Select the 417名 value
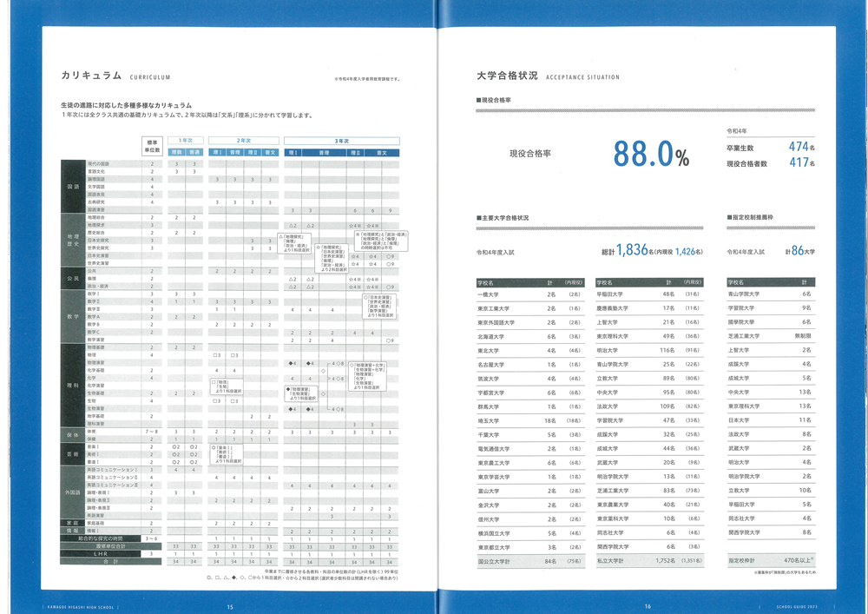The height and width of the screenshot is (614, 868). point(801,162)
